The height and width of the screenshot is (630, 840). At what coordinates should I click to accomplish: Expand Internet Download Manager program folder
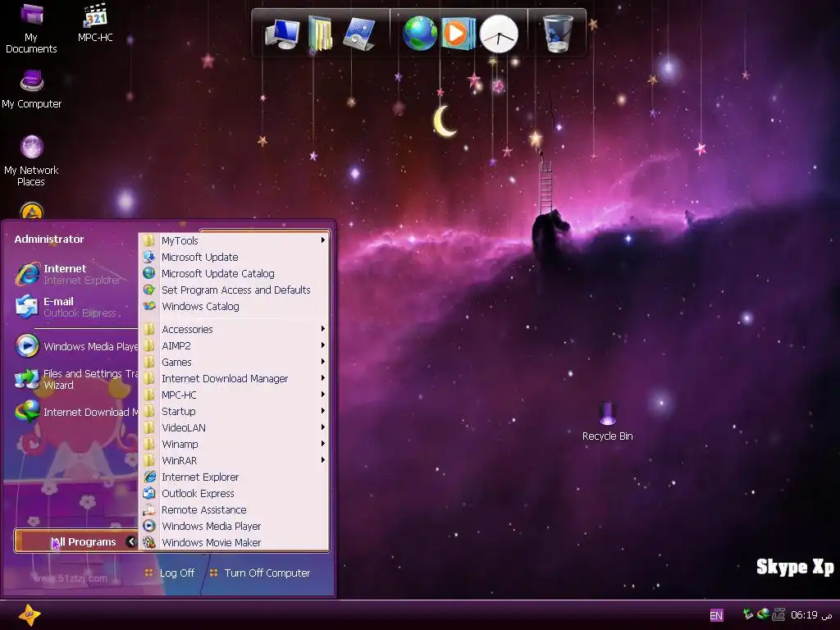(x=234, y=378)
